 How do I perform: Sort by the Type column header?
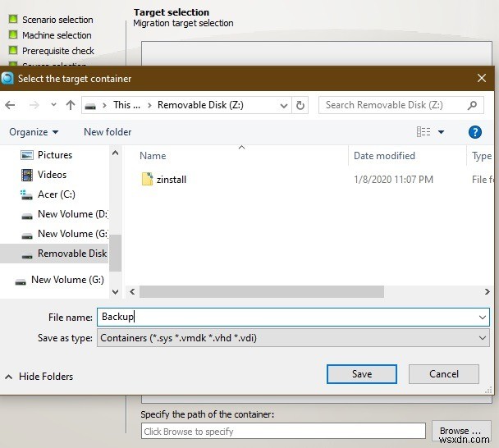482,156
